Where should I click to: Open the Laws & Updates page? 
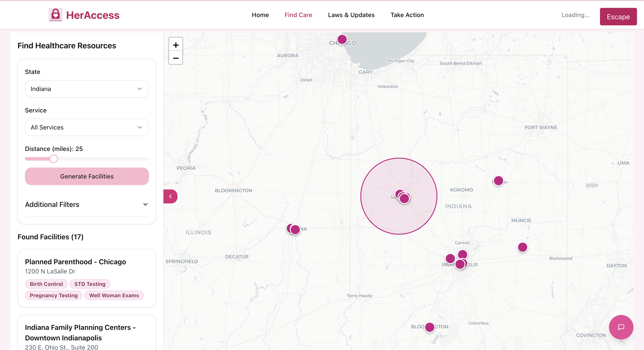351,15
